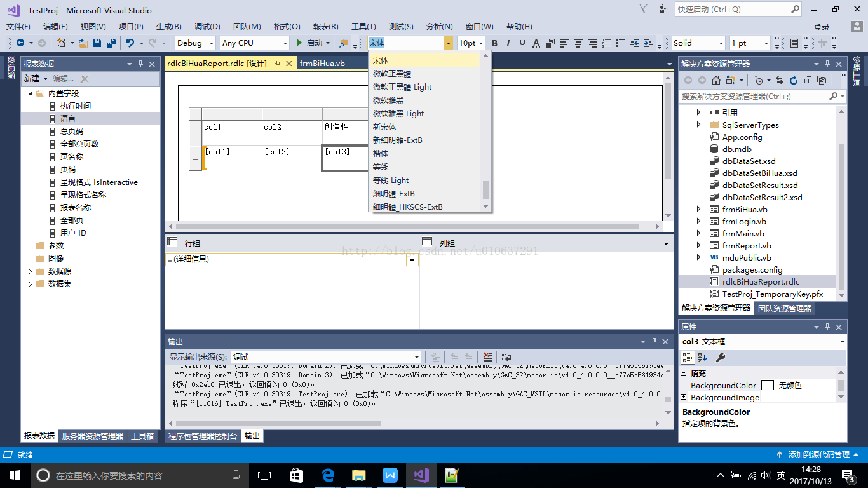Click the delete X icon in Report Data

(85, 79)
